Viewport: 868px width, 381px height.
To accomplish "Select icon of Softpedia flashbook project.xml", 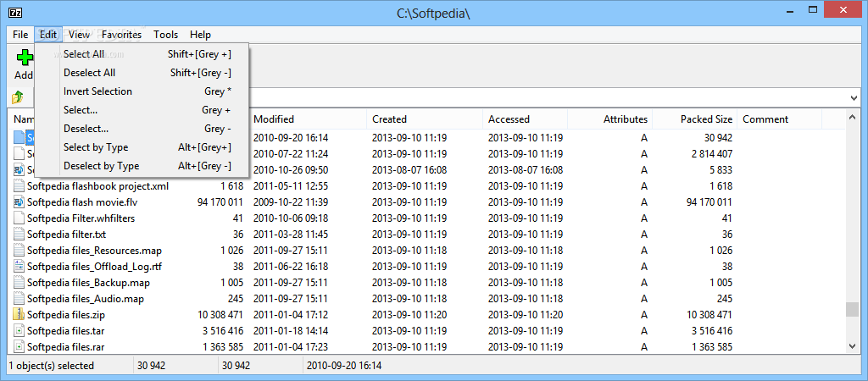I will (19, 186).
